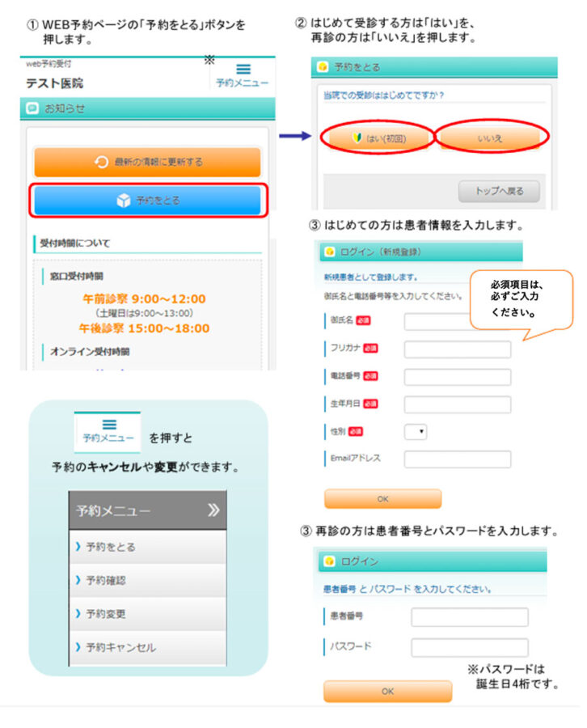Click into the 生年月日 input field
This screenshot has width=587, height=728.
point(457,404)
